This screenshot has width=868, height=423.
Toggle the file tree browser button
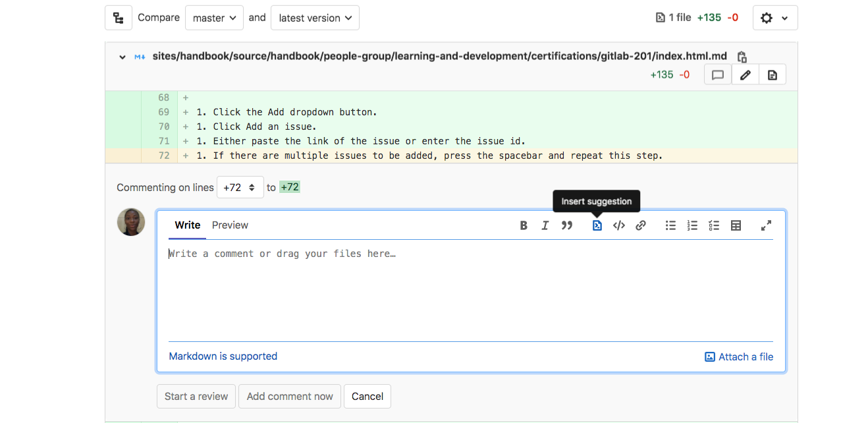(x=119, y=18)
